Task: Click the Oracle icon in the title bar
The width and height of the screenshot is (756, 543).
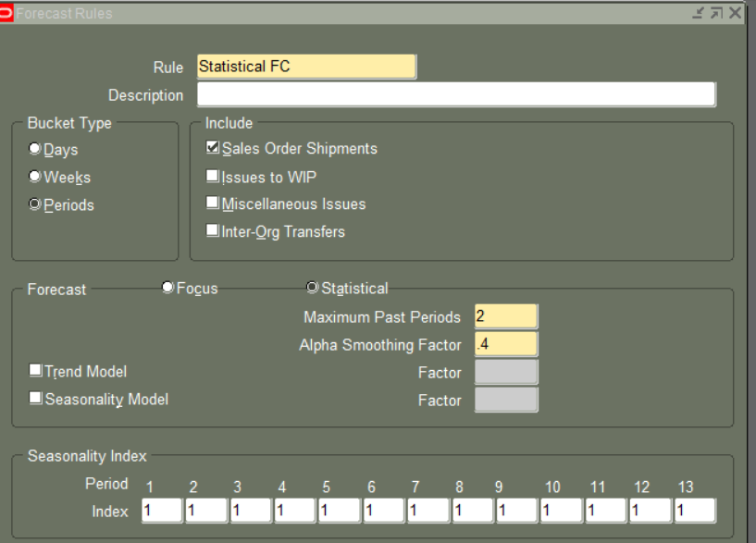Action: [7, 13]
